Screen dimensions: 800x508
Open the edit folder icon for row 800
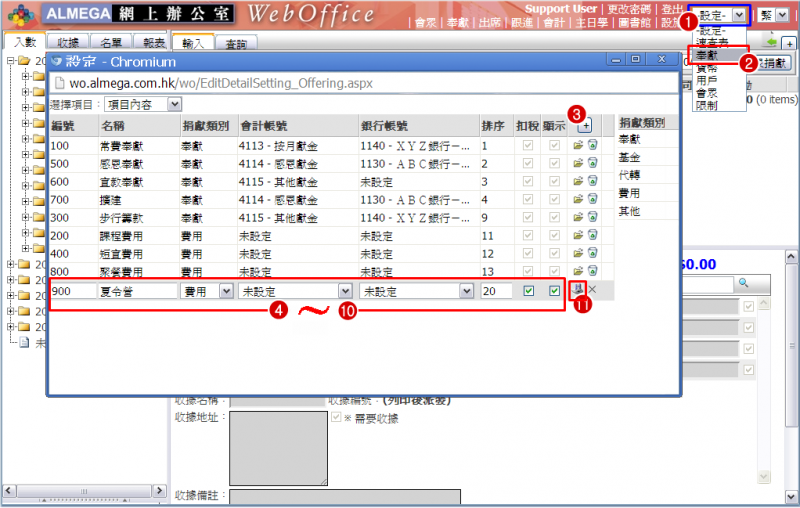(x=578, y=271)
